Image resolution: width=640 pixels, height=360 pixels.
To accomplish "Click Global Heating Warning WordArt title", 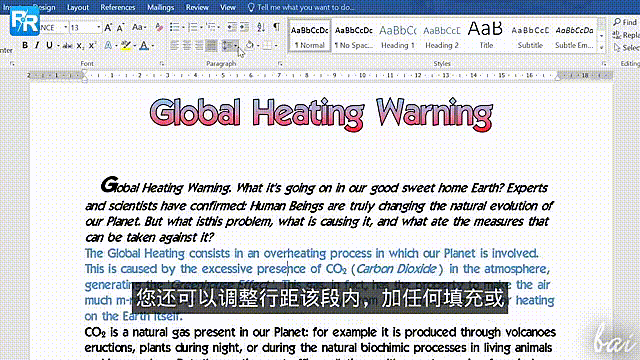I will (x=321, y=114).
